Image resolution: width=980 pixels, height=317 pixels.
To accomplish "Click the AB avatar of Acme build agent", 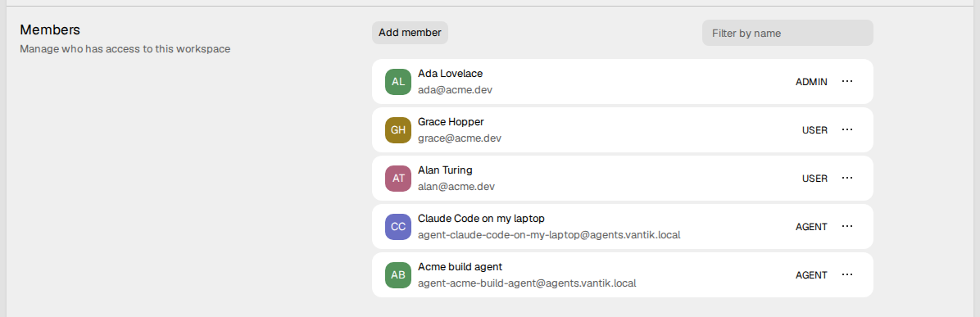I will point(398,275).
